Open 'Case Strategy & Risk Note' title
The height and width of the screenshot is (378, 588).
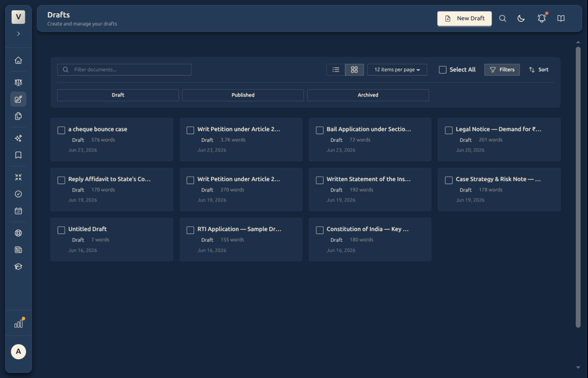(498, 179)
